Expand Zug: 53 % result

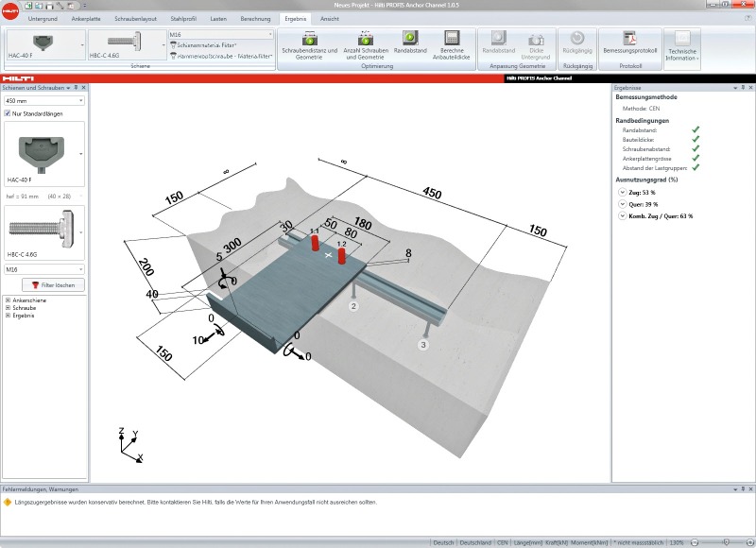click(x=623, y=193)
